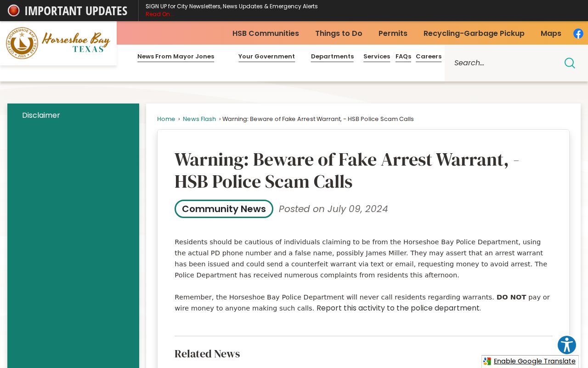Viewport: 588px width, 368px height.
Task: Open the Maps menu
Action: (551, 34)
